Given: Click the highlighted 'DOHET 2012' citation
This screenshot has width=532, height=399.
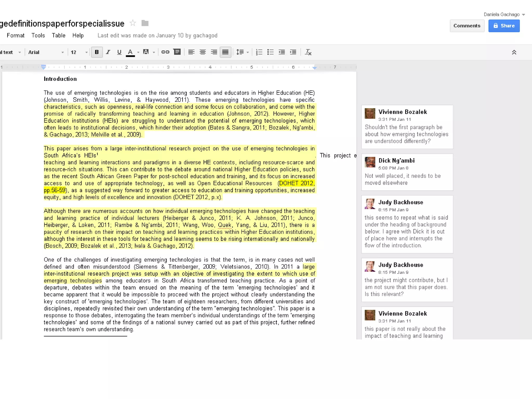Looking at the screenshot, I should pos(296,183).
